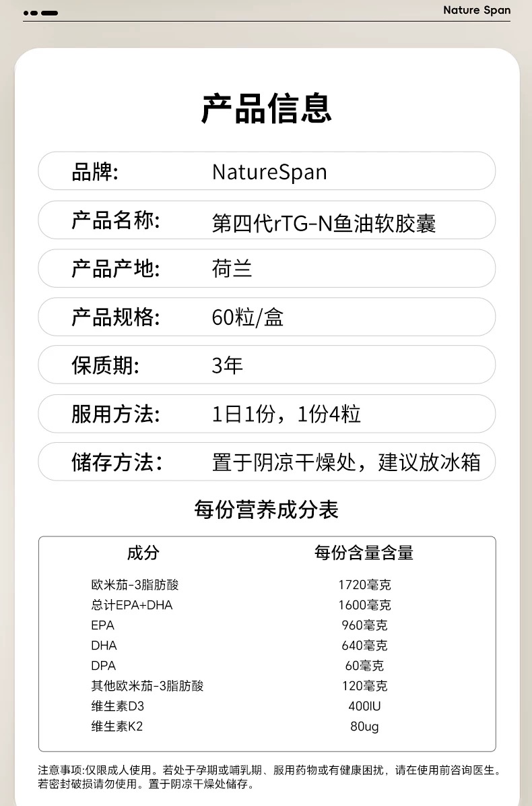Click the DPA 60毫克 value
532x806 pixels.
coord(364,666)
